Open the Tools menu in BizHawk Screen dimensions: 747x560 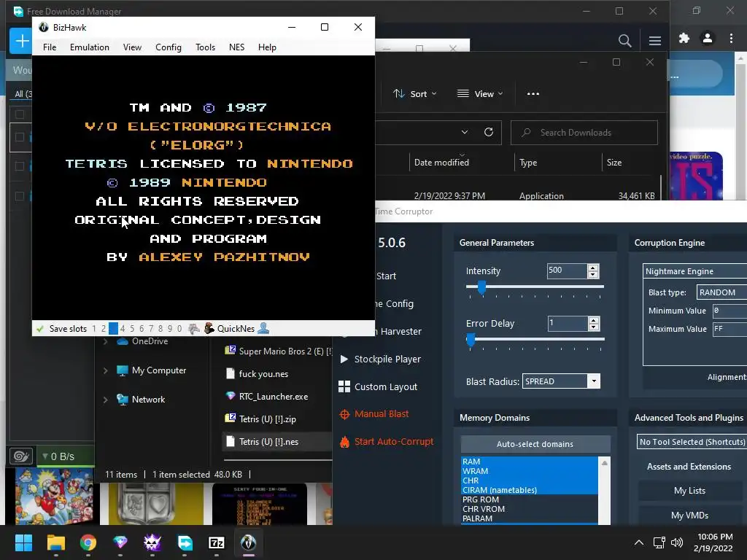pyautogui.click(x=205, y=47)
